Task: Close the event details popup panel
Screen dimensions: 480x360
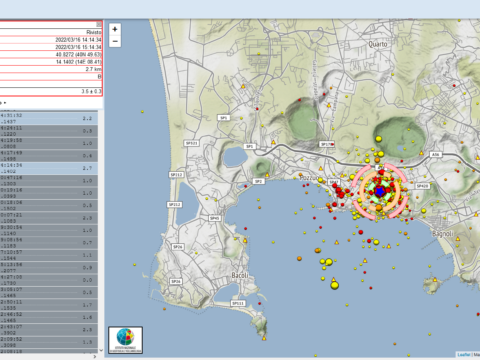Action: [x=99, y=24]
